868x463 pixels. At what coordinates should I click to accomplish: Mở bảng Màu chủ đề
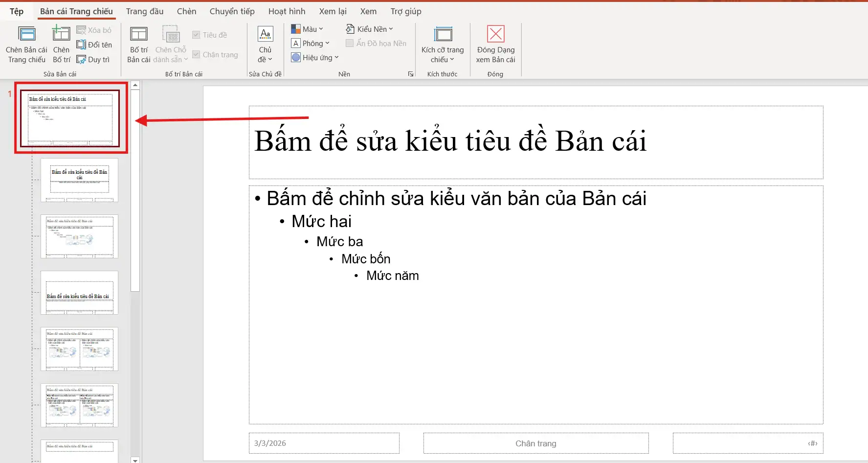pyautogui.click(x=308, y=28)
